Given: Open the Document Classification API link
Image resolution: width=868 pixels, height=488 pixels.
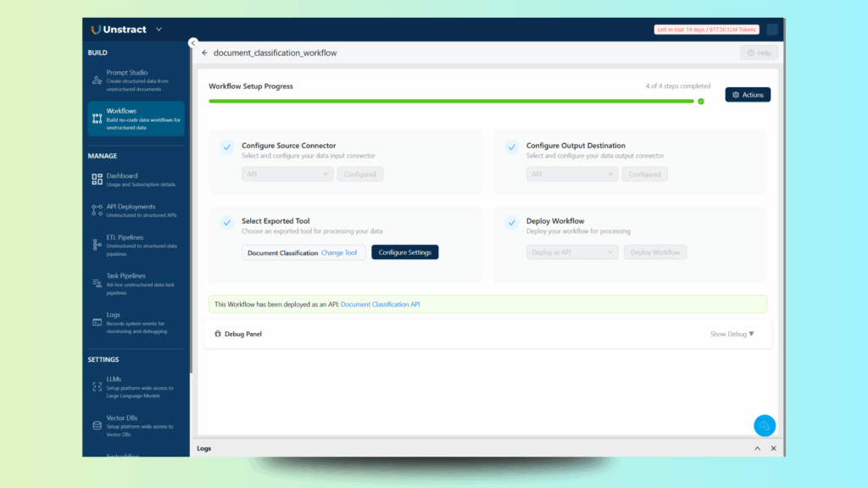Looking at the screenshot, I should [380, 304].
